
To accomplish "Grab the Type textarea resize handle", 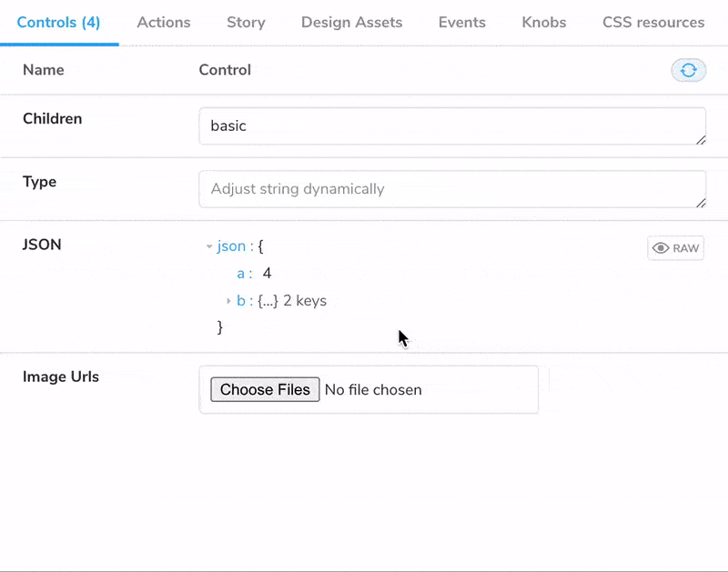I will coord(701,203).
